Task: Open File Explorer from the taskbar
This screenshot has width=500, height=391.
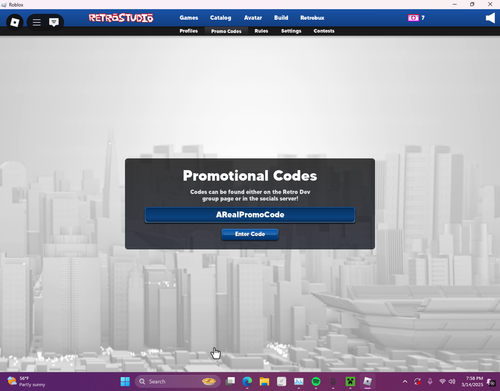Action: 264,381
